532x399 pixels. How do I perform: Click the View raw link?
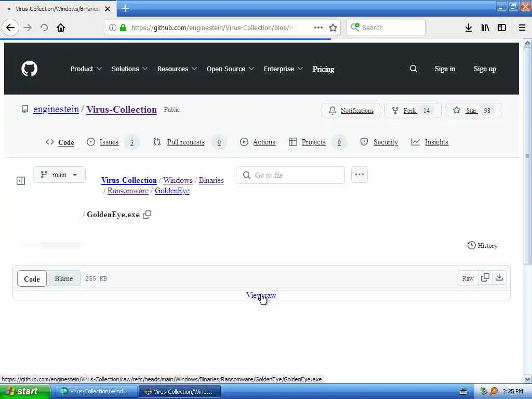pos(261,295)
